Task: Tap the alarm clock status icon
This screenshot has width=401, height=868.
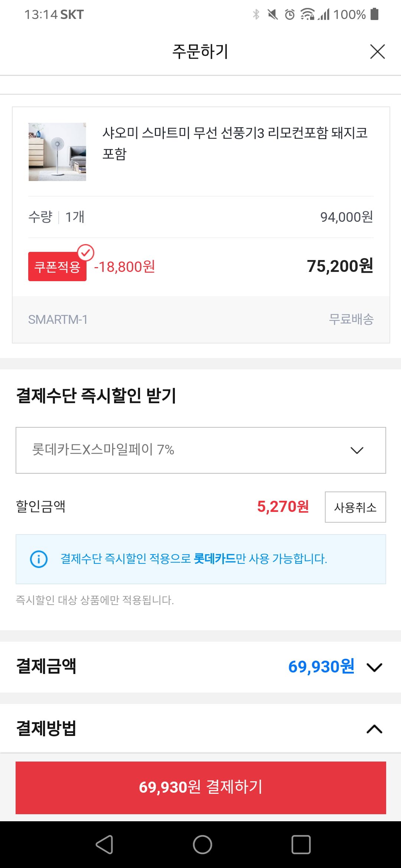Action: (290, 14)
